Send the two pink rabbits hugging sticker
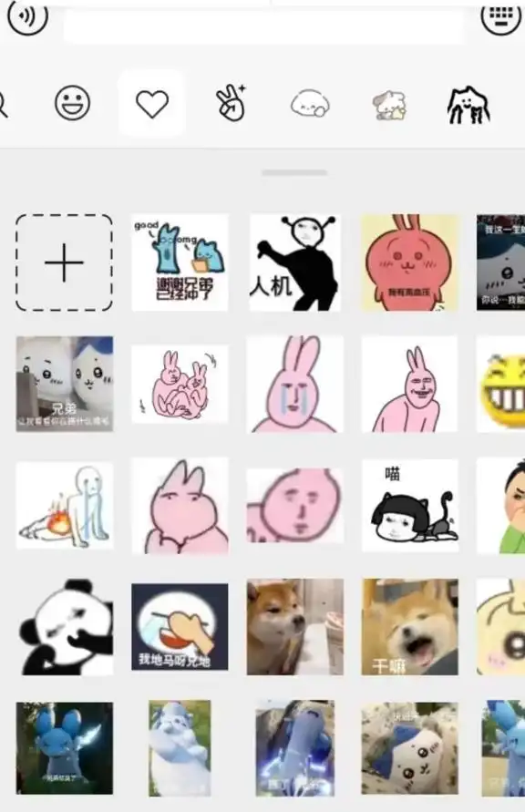525x812 pixels. click(180, 385)
